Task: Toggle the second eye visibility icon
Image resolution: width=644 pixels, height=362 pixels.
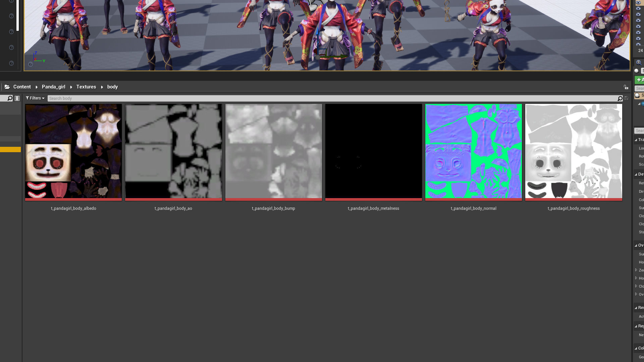Action: click(638, 8)
